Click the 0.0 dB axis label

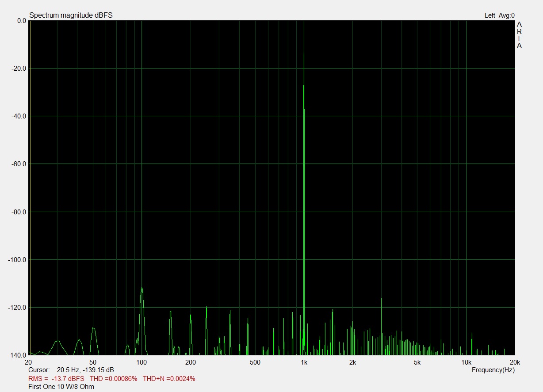(x=21, y=21)
